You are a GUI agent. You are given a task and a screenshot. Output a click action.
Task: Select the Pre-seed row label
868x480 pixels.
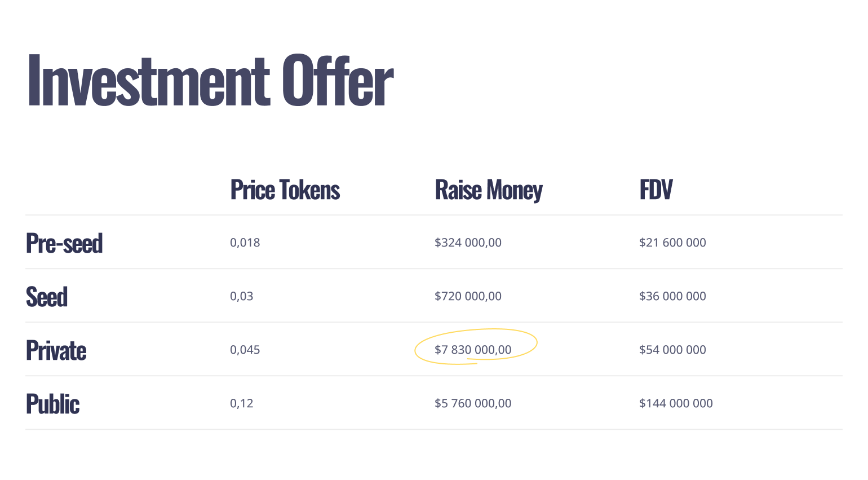[64, 244]
